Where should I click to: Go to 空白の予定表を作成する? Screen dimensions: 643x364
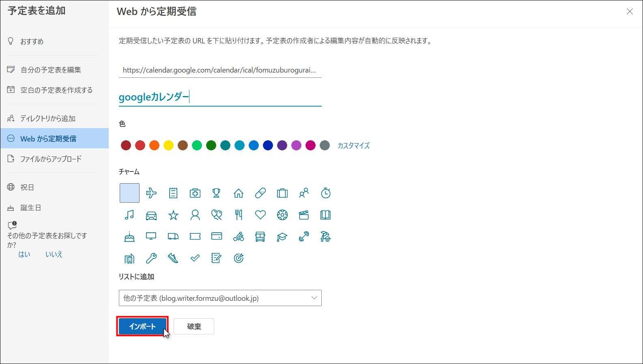[x=54, y=90]
